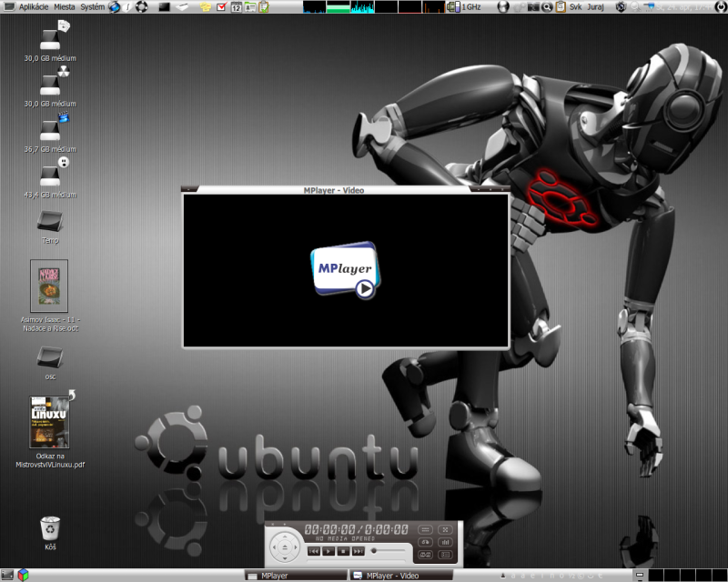Open Asimov Isaac Nadace a Rise.odt file
This screenshot has width=728, height=582.
point(50,296)
